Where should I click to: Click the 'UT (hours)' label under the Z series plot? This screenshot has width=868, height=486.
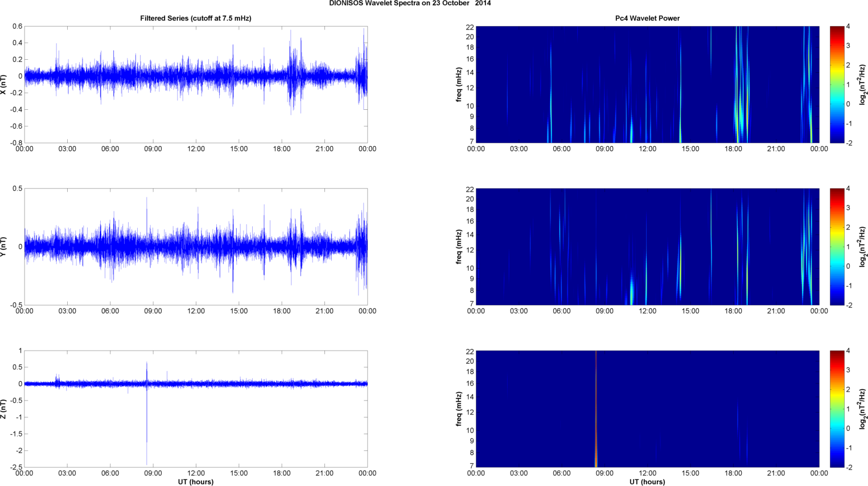tap(196, 481)
